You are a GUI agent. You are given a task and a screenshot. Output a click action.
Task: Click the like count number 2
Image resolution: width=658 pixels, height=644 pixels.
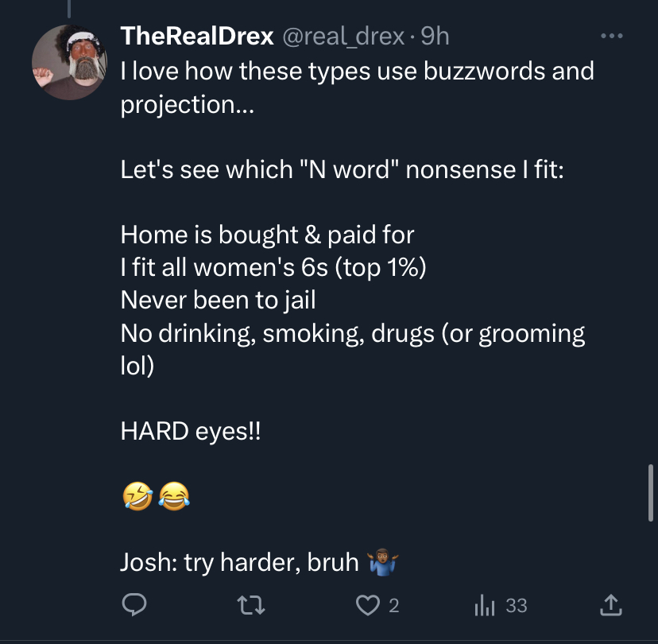pos(393,606)
